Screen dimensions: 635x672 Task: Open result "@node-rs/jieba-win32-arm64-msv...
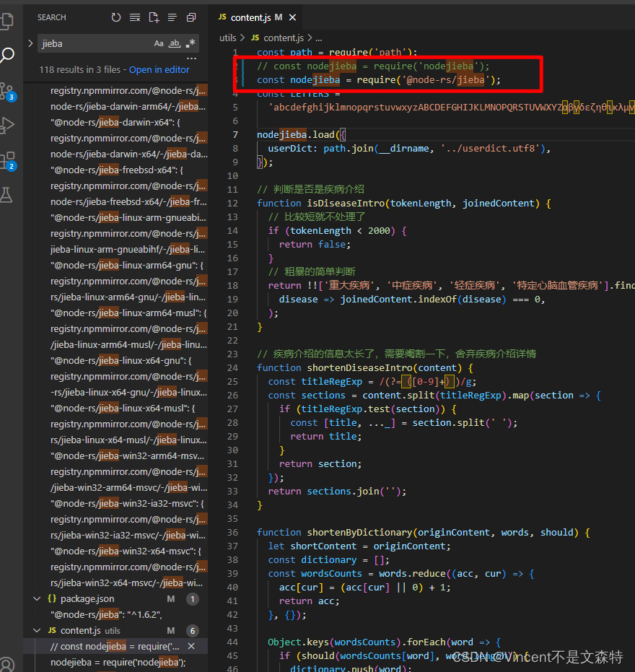tap(127, 455)
